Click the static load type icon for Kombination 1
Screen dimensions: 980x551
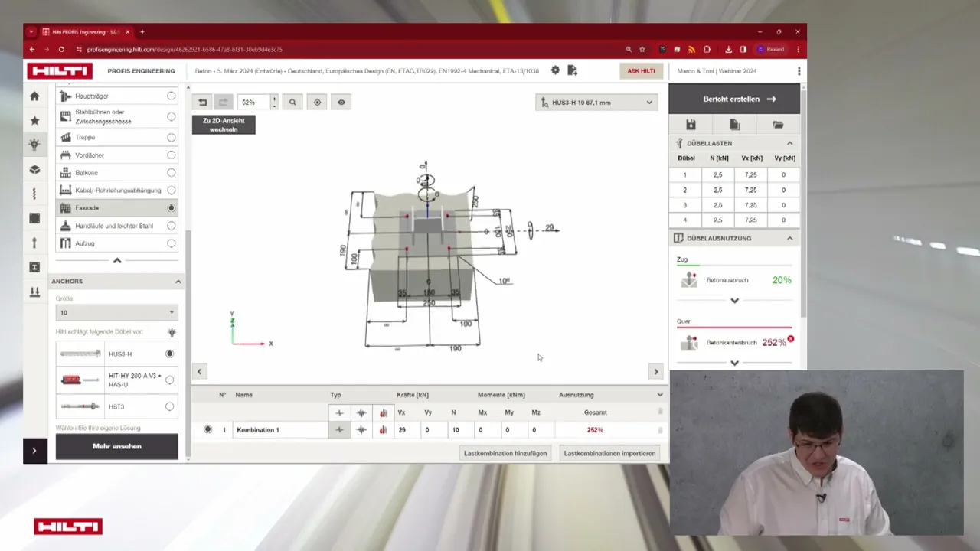(339, 429)
